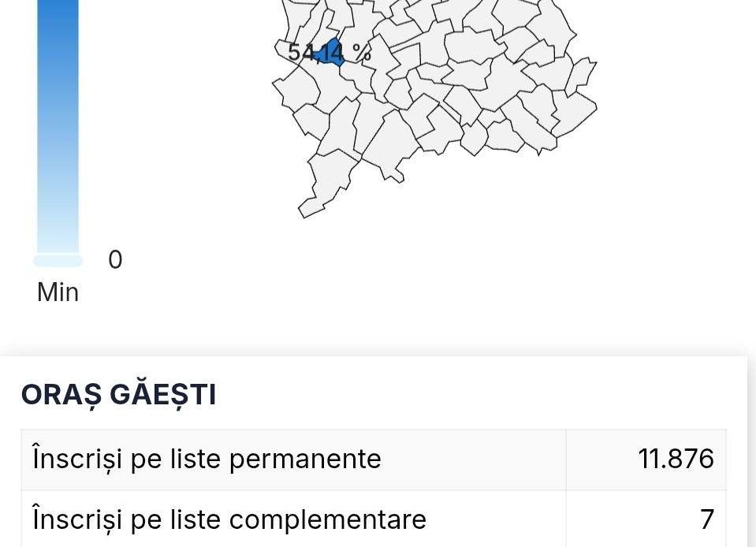
Task: Select the Înscriși pe liste permanente row
Action: pyautogui.click(x=292, y=459)
